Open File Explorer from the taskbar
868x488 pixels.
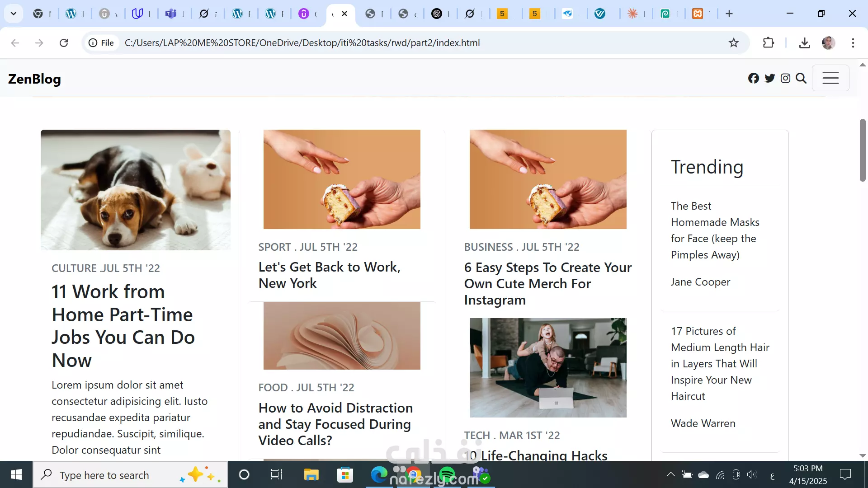[311, 474]
